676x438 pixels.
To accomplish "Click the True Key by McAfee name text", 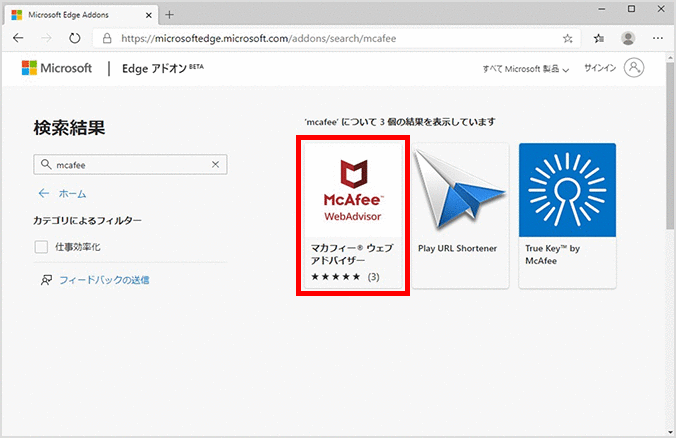I will (552, 254).
